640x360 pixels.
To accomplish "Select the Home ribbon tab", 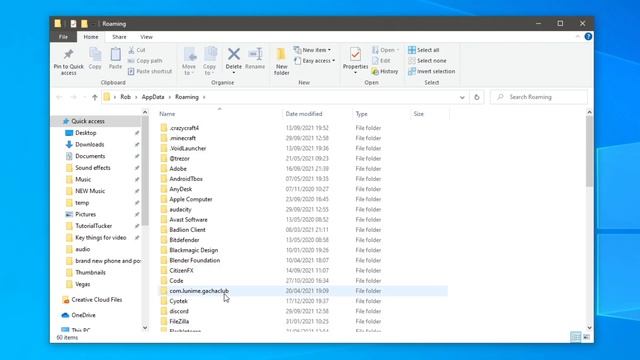I will coord(91,37).
